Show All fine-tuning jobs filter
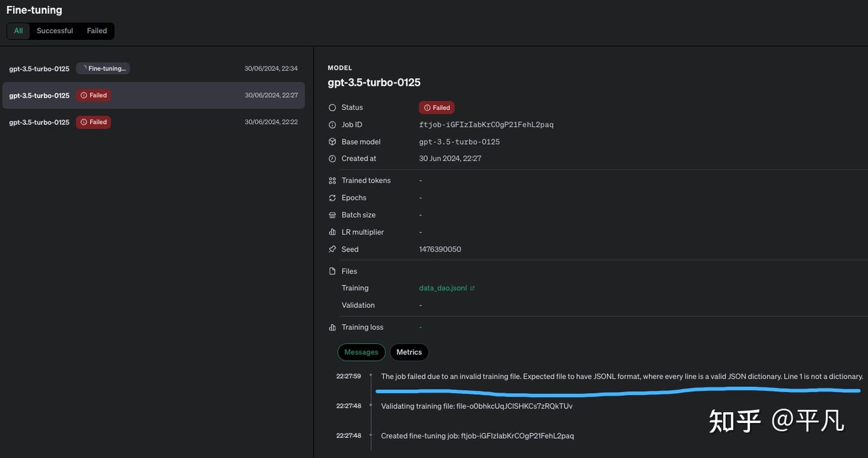 [19, 31]
